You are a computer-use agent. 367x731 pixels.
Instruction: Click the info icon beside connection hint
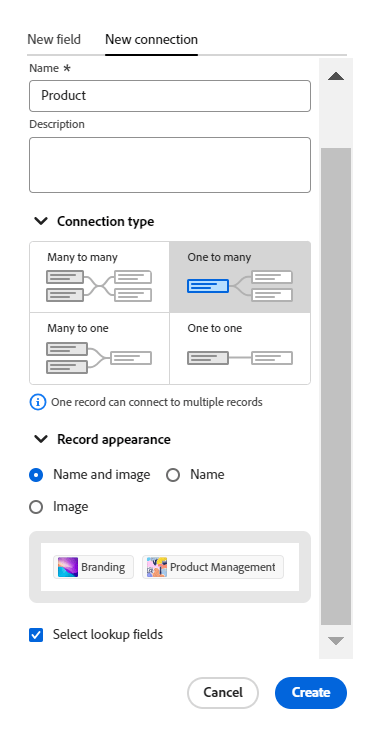38,402
